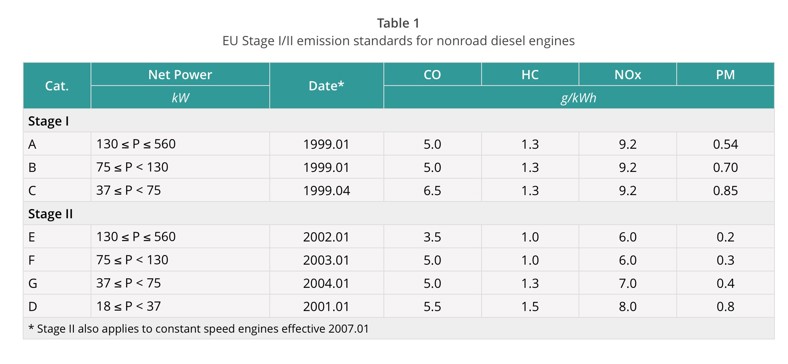
Task: Click the Table 1 title text
Action: (398, 23)
